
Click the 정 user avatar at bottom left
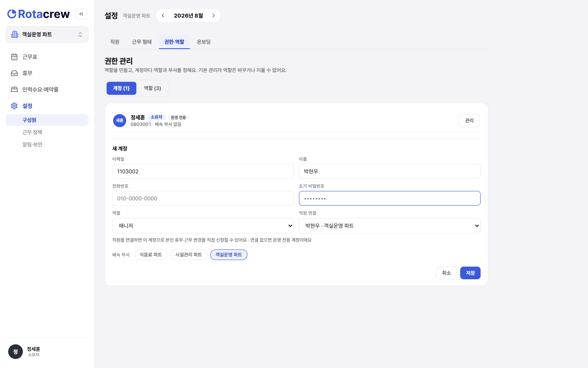coord(16,351)
